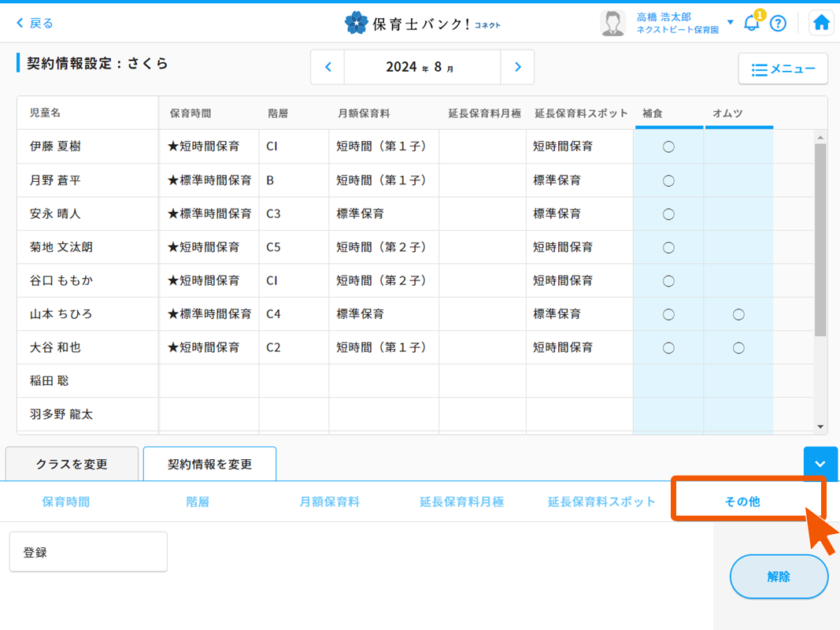Toggle オムツ circle for 山本 ちひろ
The image size is (840, 630).
[x=738, y=314]
